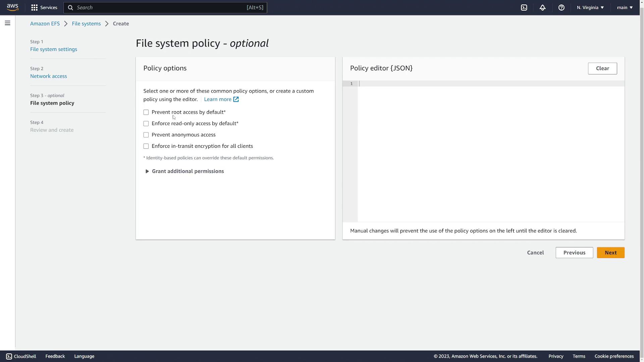Expand Grant additional permissions section

pos(184,171)
